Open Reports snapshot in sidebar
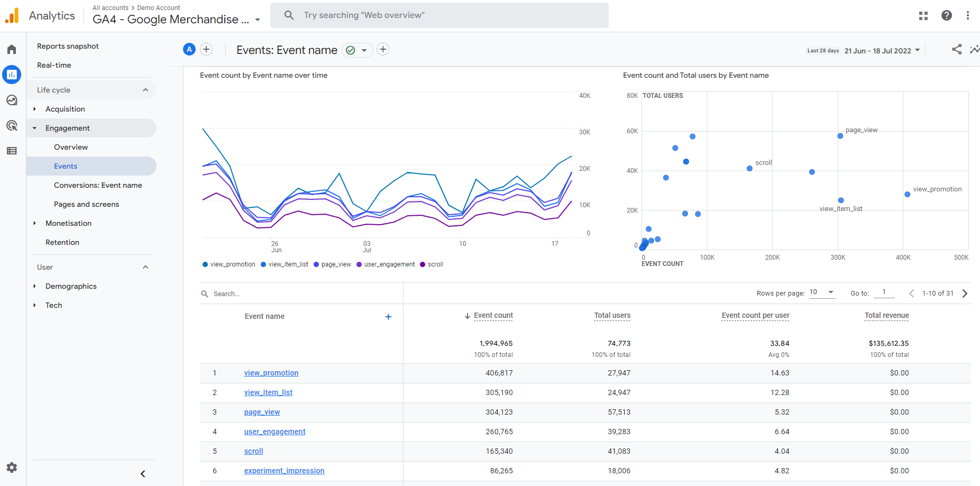Screen dimensions: 980x486 coord(68,46)
